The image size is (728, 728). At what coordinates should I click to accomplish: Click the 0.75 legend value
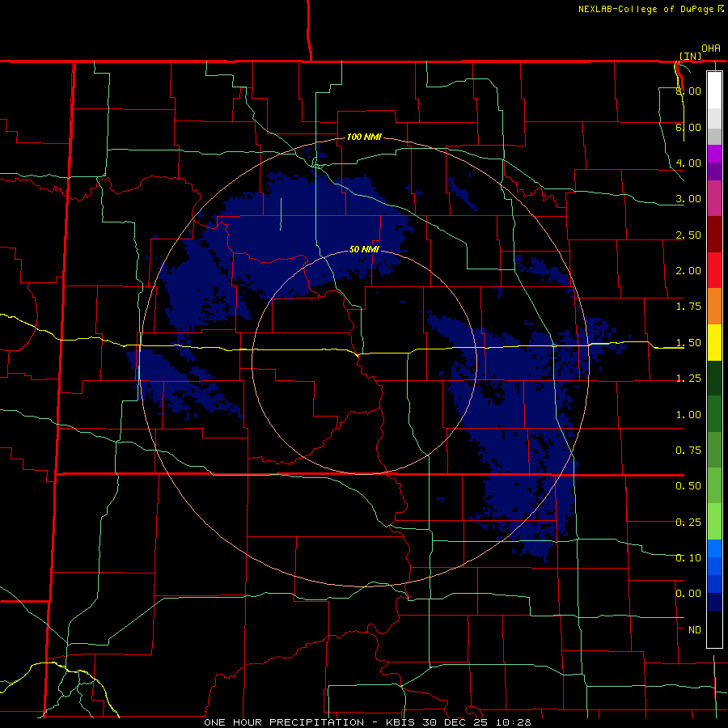pyautogui.click(x=688, y=451)
